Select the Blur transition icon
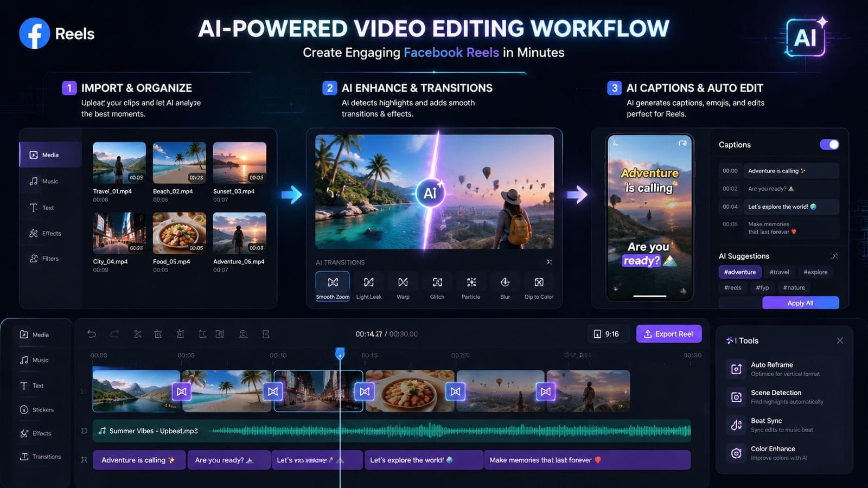The image size is (868, 488). [x=505, y=286]
